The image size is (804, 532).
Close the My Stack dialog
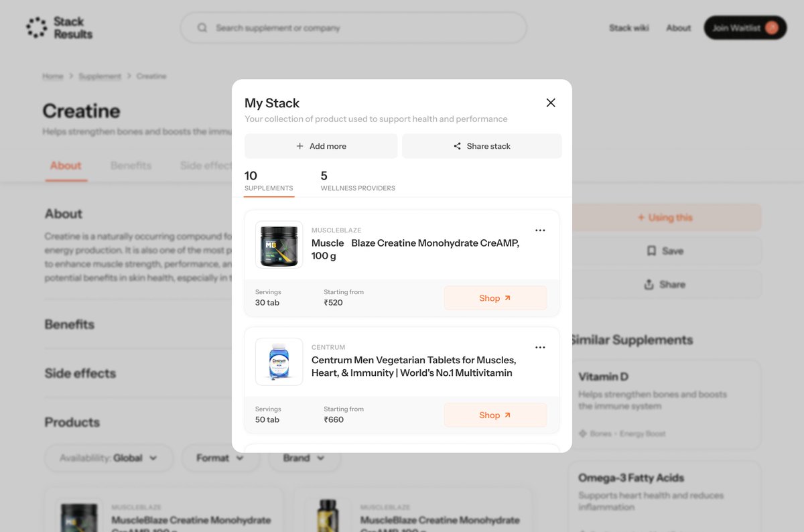click(551, 103)
